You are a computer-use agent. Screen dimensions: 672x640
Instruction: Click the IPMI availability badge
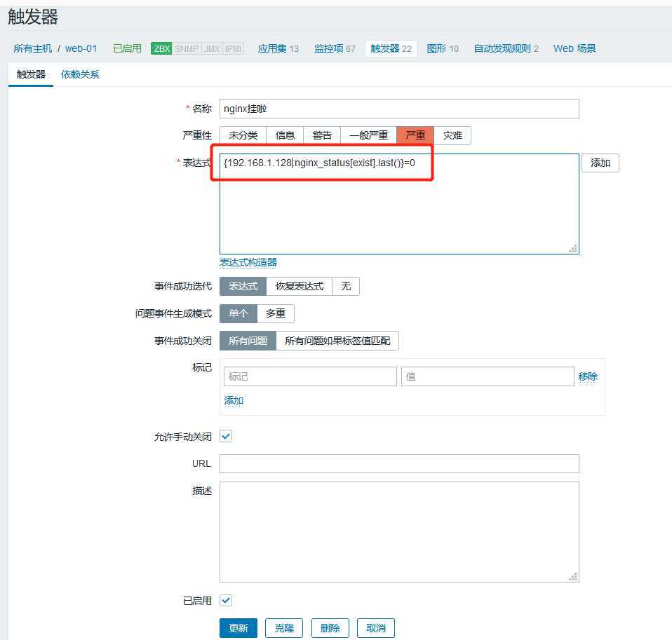[x=233, y=48]
